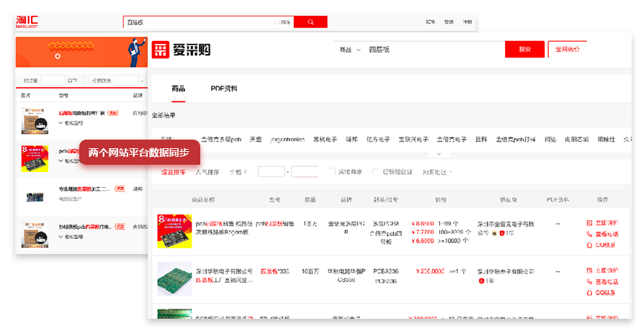Open the 商品 category dropdown beside search

coord(349,50)
